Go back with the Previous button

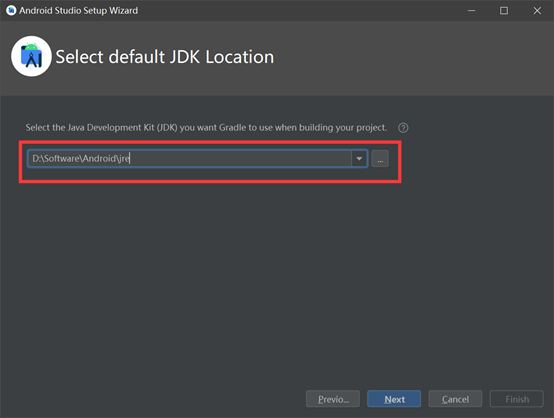click(333, 399)
